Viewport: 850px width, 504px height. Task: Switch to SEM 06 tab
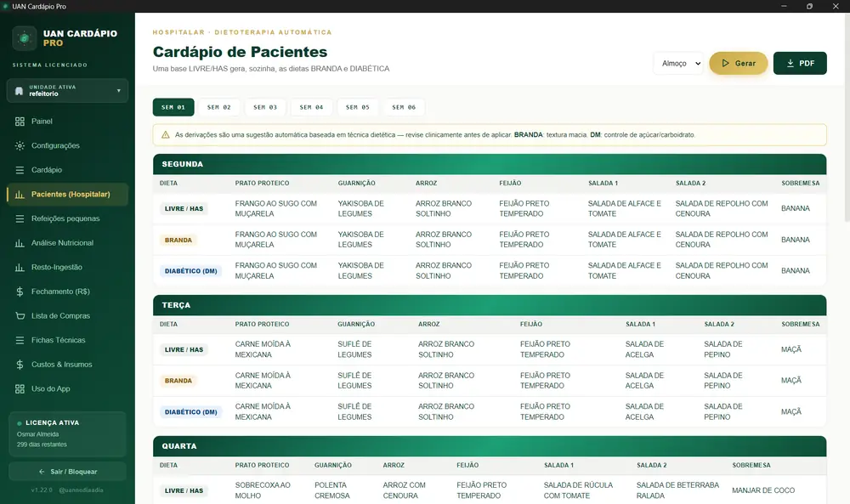[404, 107]
